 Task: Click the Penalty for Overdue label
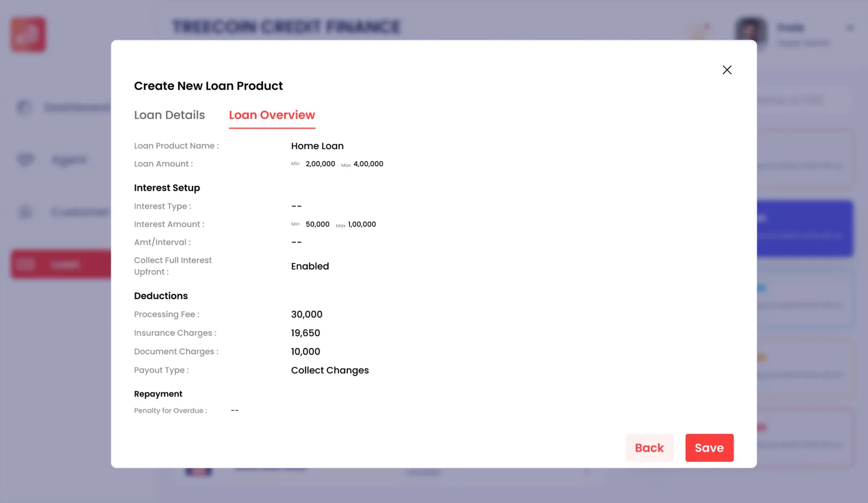(170, 410)
